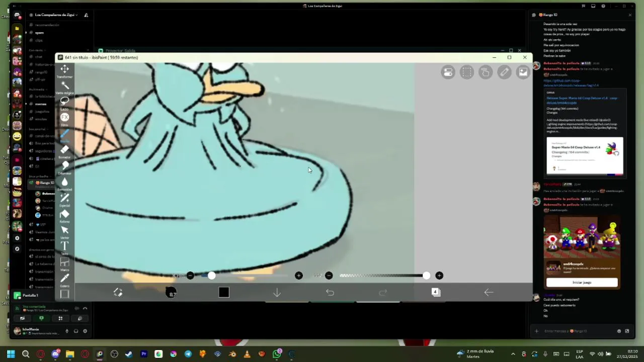Image resolution: width=644 pixels, height=362 pixels.
Task: Deafen audio in Discord user panel
Action: [76, 331]
